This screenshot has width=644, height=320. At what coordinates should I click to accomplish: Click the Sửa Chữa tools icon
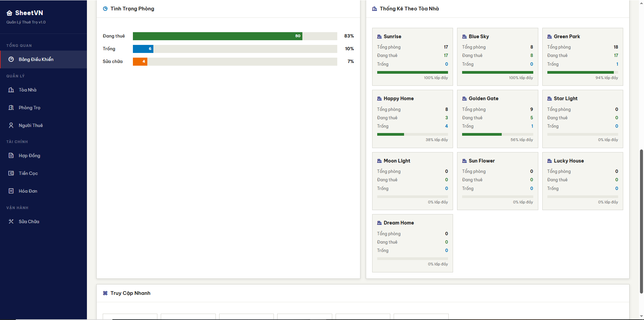click(x=11, y=221)
